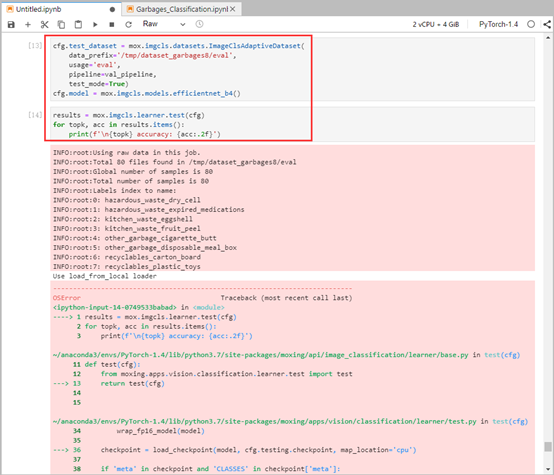The width and height of the screenshot is (554, 475).
Task: Paste a cell from the clipboard icon
Action: pos(78,24)
